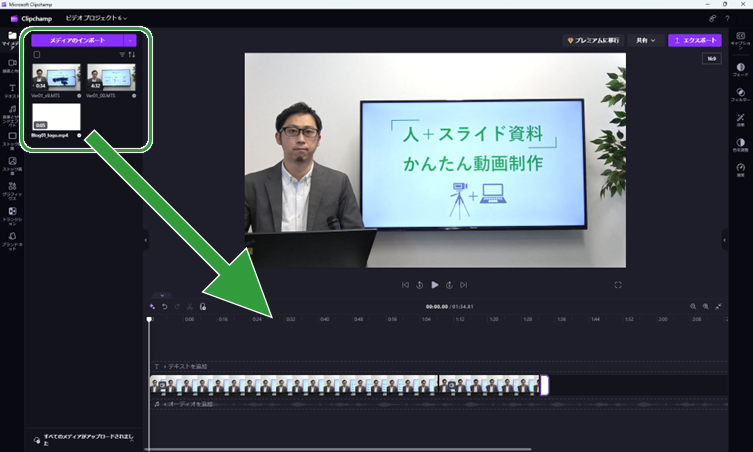Open the Transitions panel in sidebar
This screenshot has width=753, height=452.
click(x=12, y=216)
